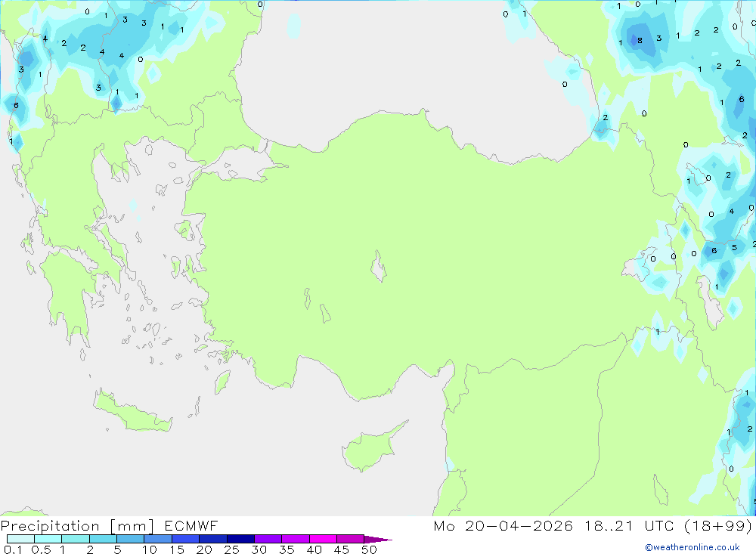Image resolution: width=756 pixels, height=554 pixels.
Task: Click the legend label '15'
Action: click(x=177, y=549)
